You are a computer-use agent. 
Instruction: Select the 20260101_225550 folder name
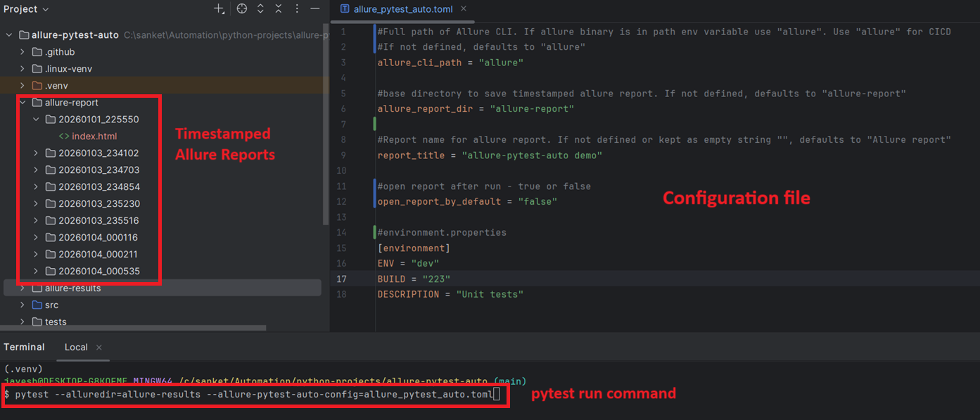point(98,120)
